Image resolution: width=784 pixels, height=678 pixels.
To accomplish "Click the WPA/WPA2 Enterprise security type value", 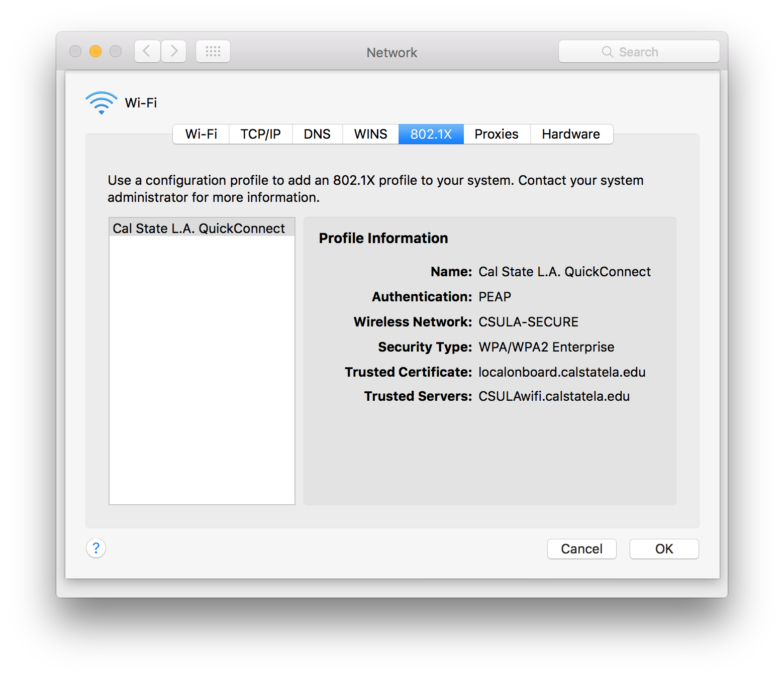I will pos(546,347).
